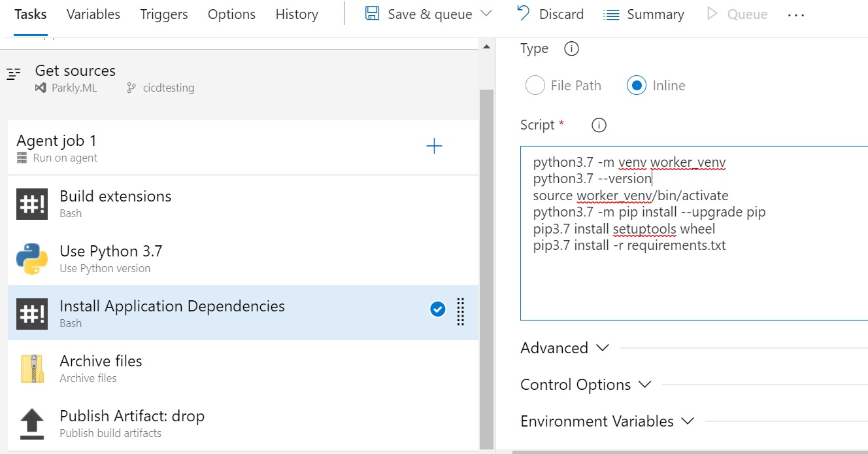Toggle the Install Application Dependencies checkmark
Image resolution: width=868 pixels, height=454 pixels.
coord(438,309)
